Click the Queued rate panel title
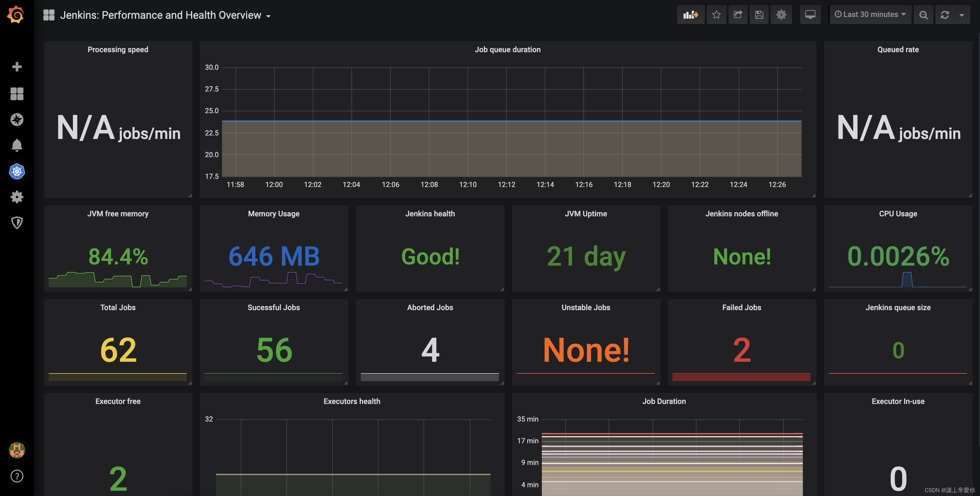This screenshot has width=980, height=496. (x=898, y=50)
